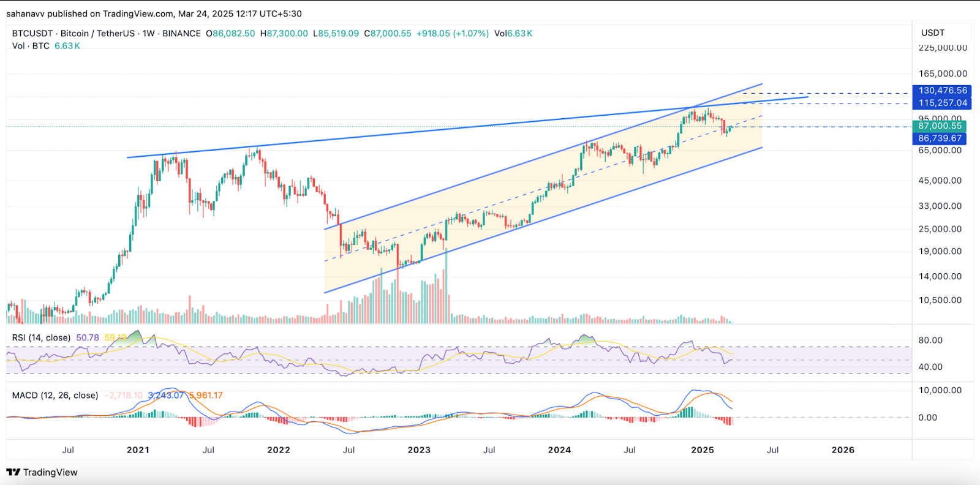
Task: Click the 130,476.56 blue price label
Action: 942,91
